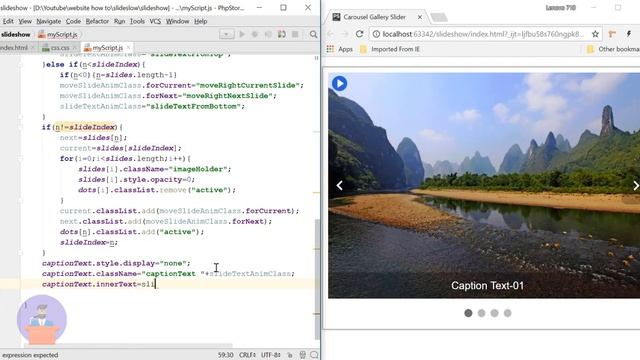Click the lightning bolt extension icon in Chrome
Image resolution: width=640 pixels, height=360 pixels.
[629, 34]
